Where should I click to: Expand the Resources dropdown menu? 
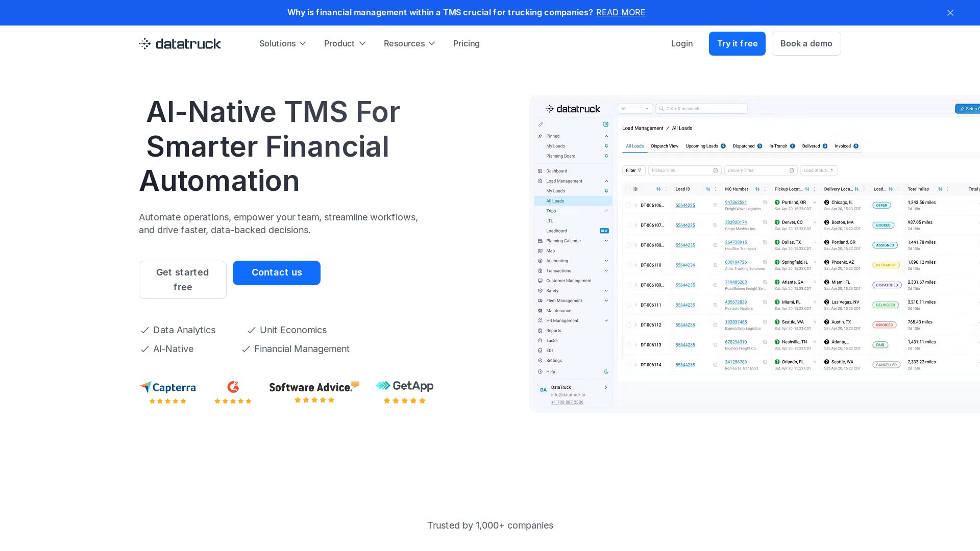coord(409,43)
